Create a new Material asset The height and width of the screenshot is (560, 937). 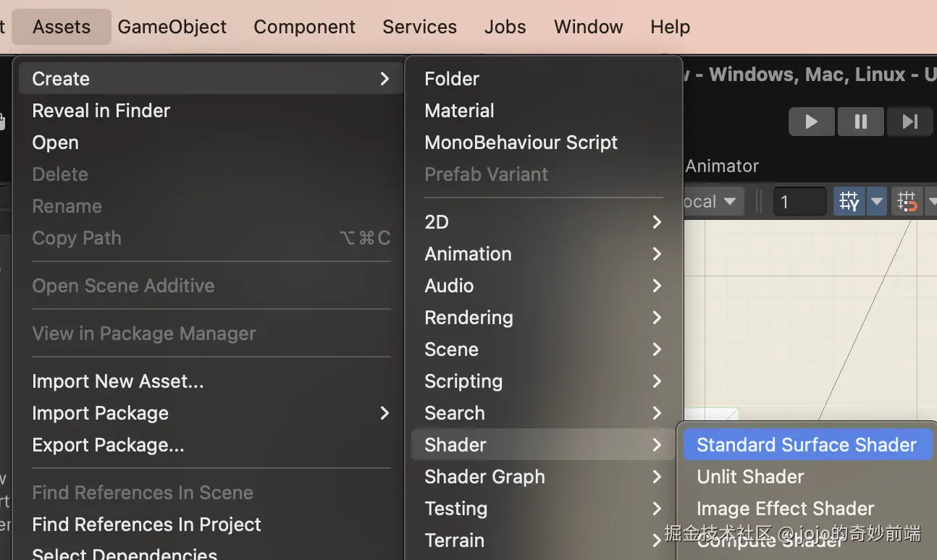pyautogui.click(x=459, y=111)
